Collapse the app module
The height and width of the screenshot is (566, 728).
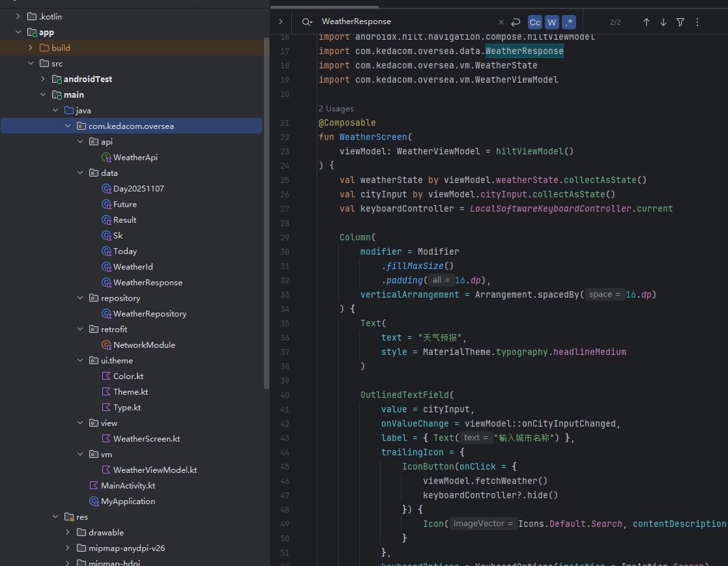point(18,32)
